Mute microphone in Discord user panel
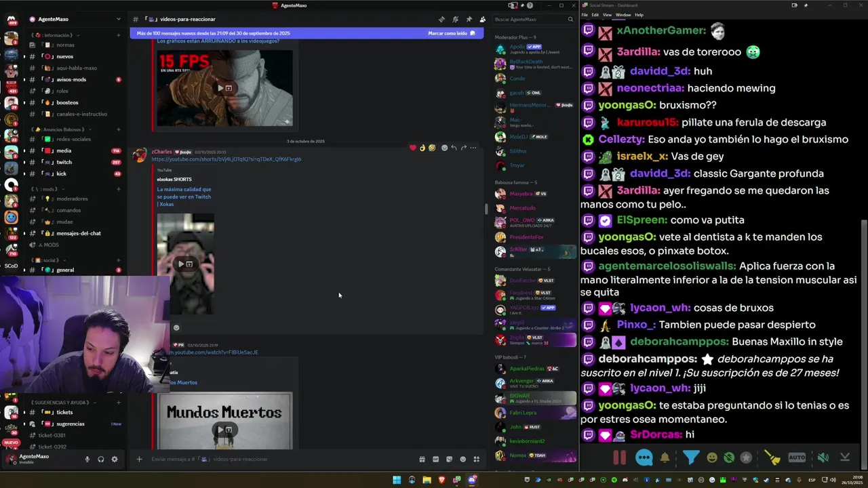Screen dimensions: 868x488 pyautogui.click(x=87, y=459)
